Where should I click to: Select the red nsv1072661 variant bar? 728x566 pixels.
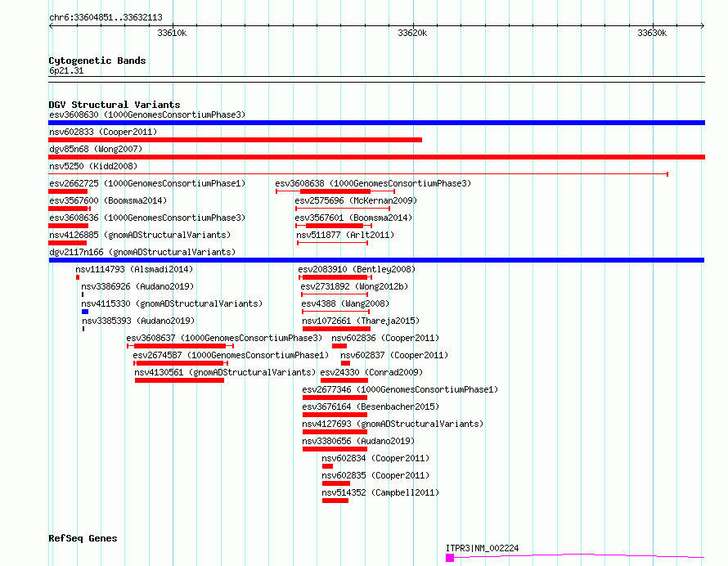(337, 329)
